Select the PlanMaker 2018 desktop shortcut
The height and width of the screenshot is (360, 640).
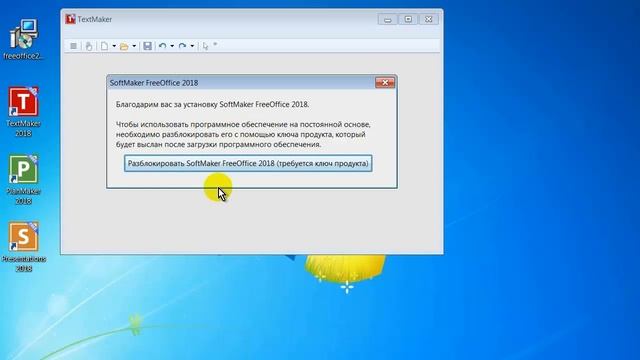click(23, 180)
